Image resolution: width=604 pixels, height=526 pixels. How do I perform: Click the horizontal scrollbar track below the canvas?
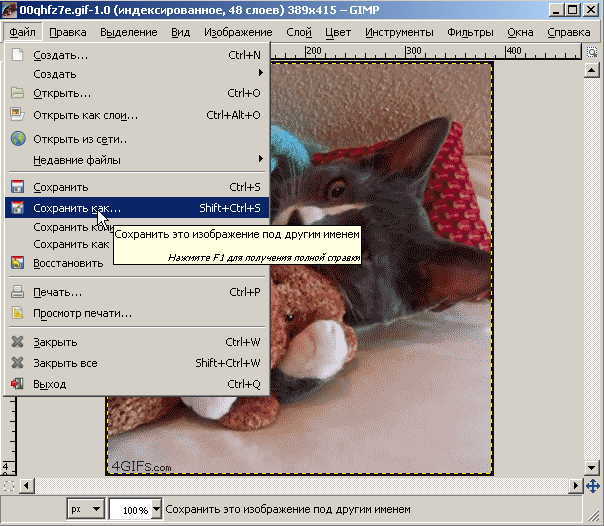[x=300, y=485]
